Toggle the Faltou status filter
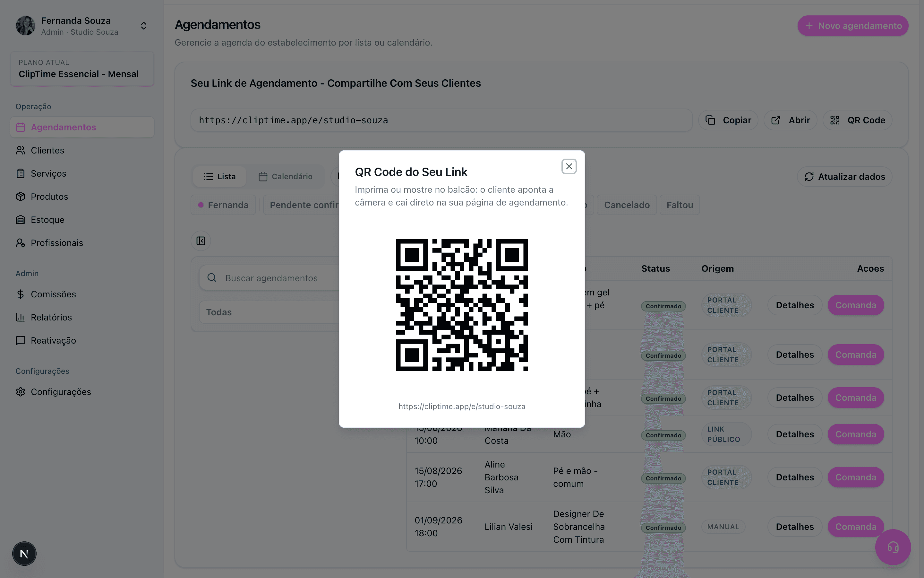Screen dimensions: 924x578 [680, 205]
